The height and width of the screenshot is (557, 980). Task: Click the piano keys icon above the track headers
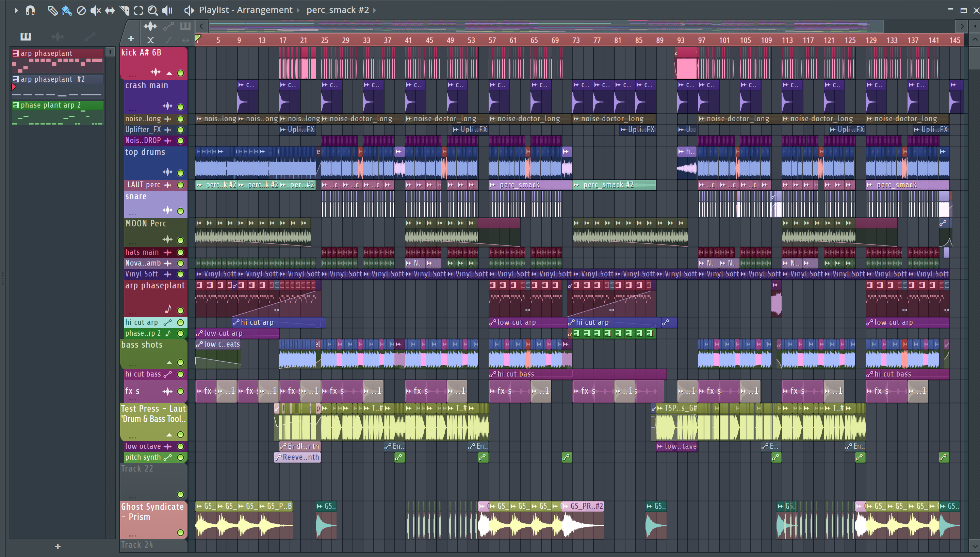tap(185, 26)
